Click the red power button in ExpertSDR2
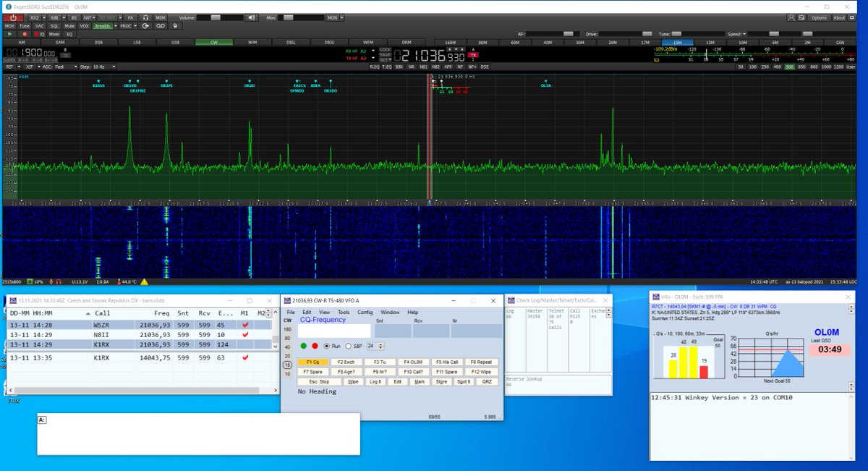The image size is (868, 471). pyautogui.click(x=13, y=17)
